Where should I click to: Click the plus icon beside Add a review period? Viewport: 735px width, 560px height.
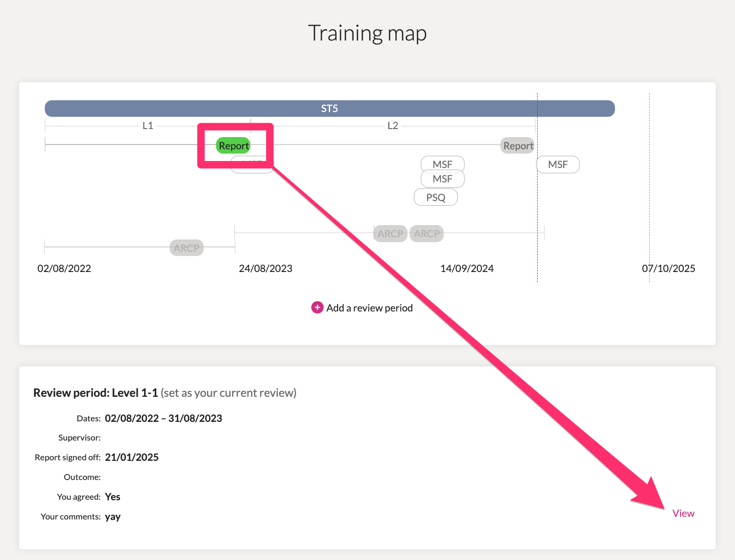pos(317,308)
